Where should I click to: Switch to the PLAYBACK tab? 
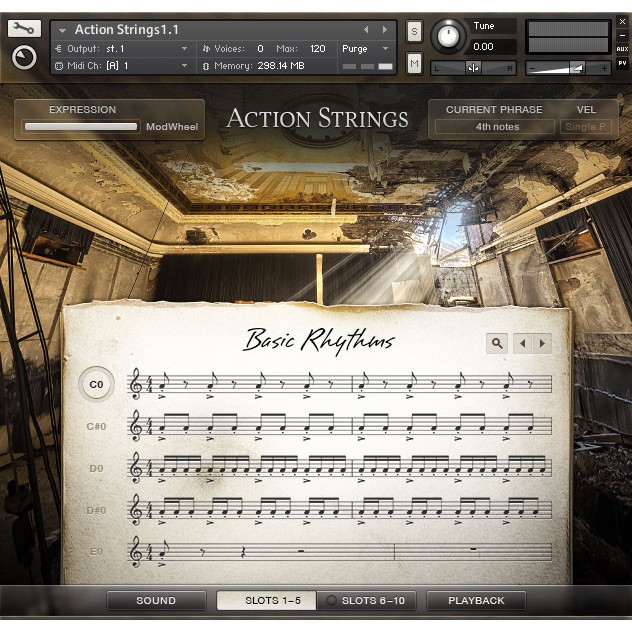pos(476,601)
